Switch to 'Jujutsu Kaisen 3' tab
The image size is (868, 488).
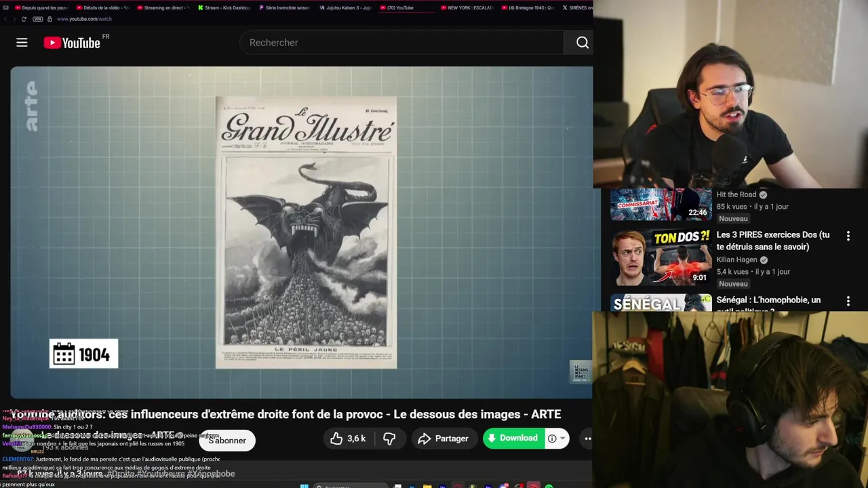[x=345, y=7]
